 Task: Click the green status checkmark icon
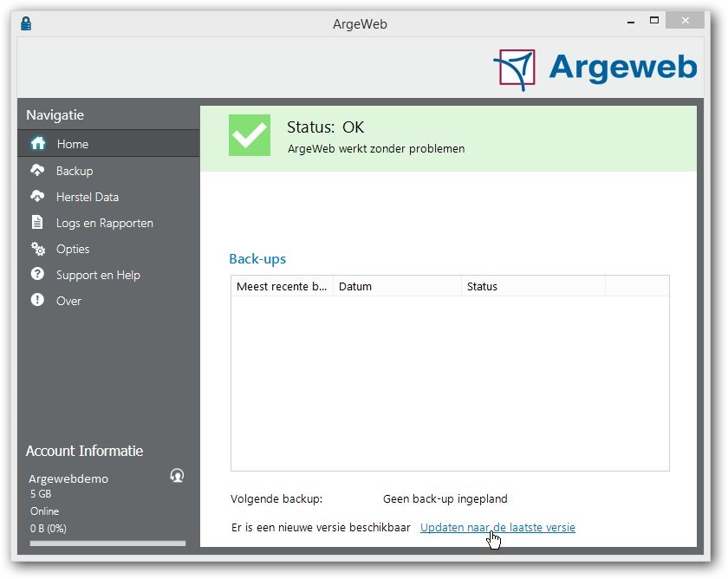coord(250,135)
